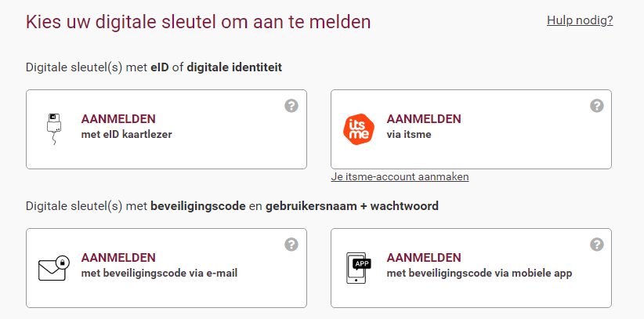Viewport: 644px width, 319px height.
Task: Open help question mark for itsme option
Action: click(597, 106)
